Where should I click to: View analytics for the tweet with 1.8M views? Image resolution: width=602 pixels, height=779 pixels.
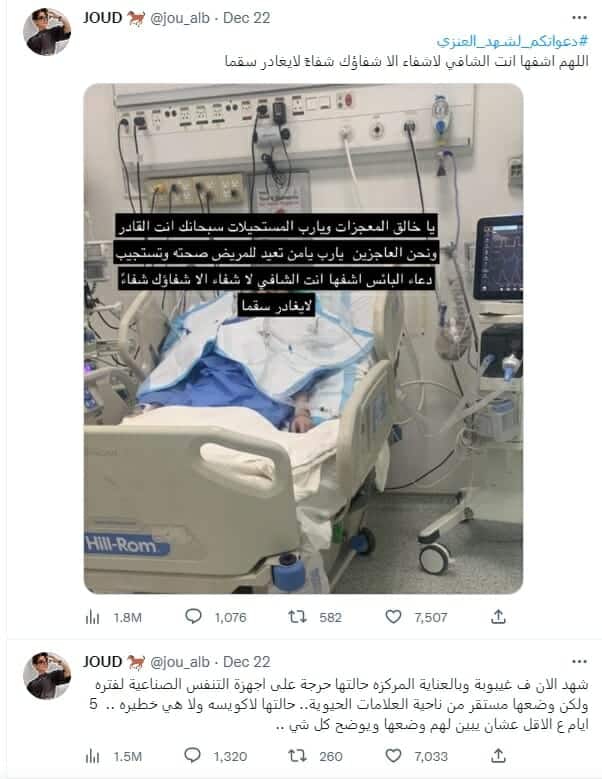(x=92, y=618)
